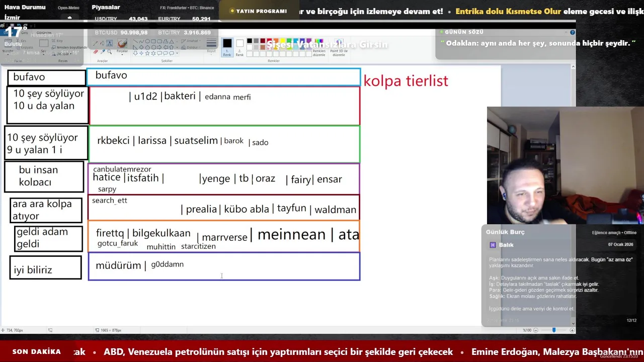Choose the Rectangle shape
The width and height of the screenshot is (644, 362).
[x=153, y=41]
